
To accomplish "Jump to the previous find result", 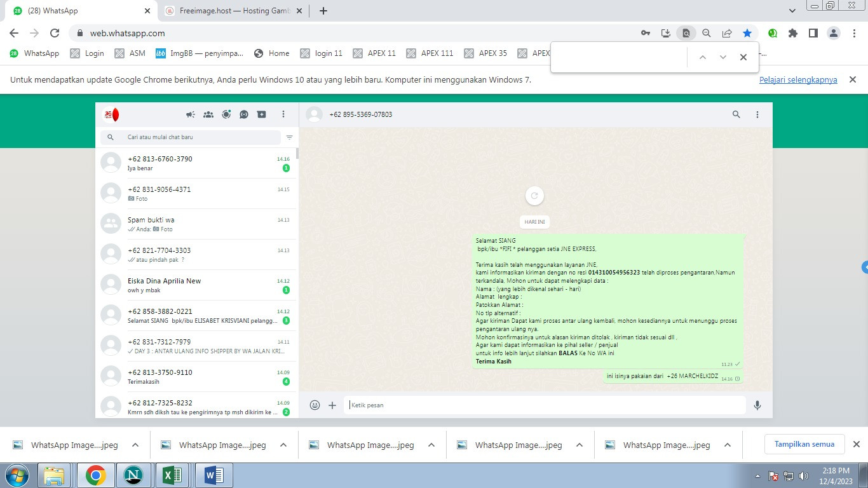I will tap(703, 57).
